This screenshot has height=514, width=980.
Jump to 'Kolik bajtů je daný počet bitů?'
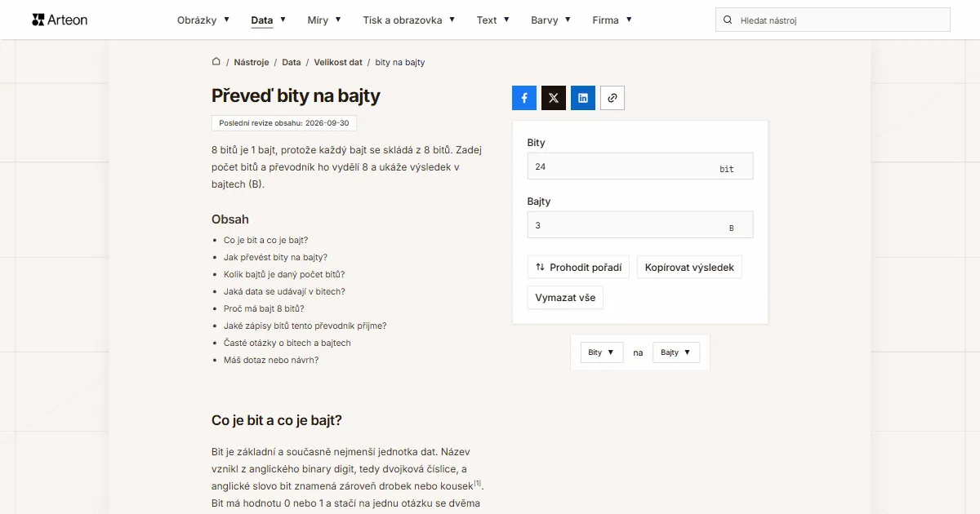(x=284, y=274)
